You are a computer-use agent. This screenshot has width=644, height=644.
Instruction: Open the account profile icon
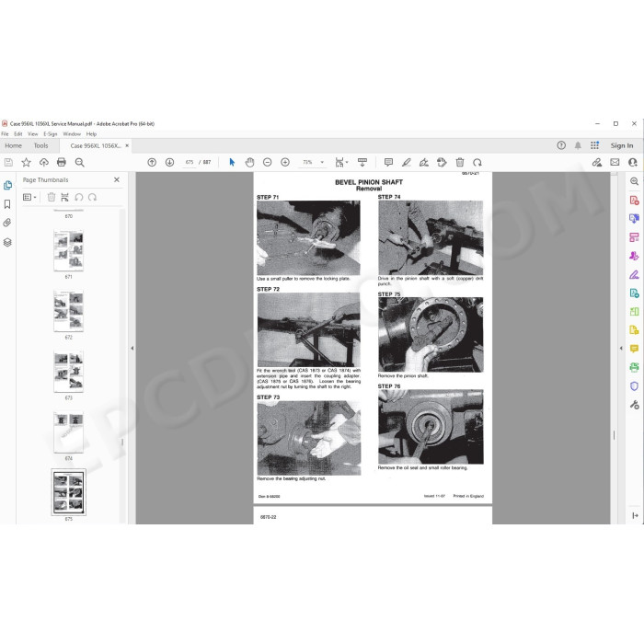[633, 162]
